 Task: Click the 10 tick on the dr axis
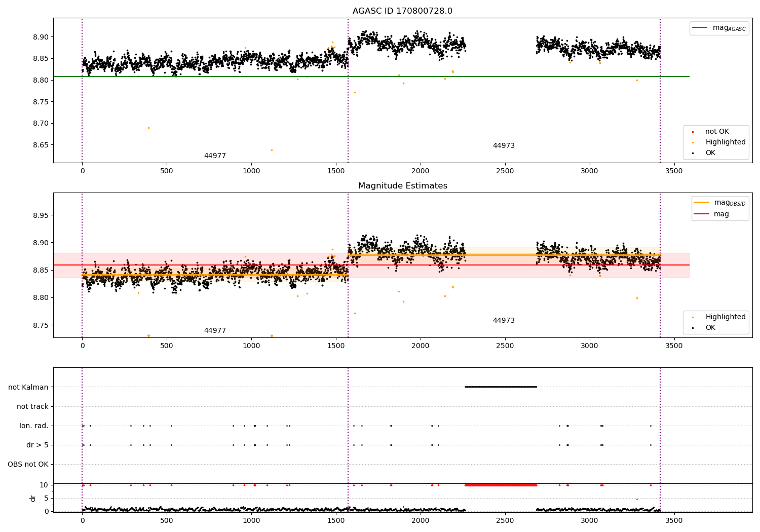click(44, 485)
